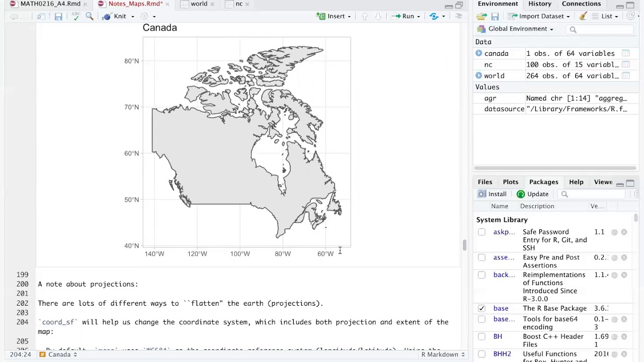This screenshot has width=644, height=362.
Task: Select the datasource value row
Action: pyautogui.click(x=555, y=109)
